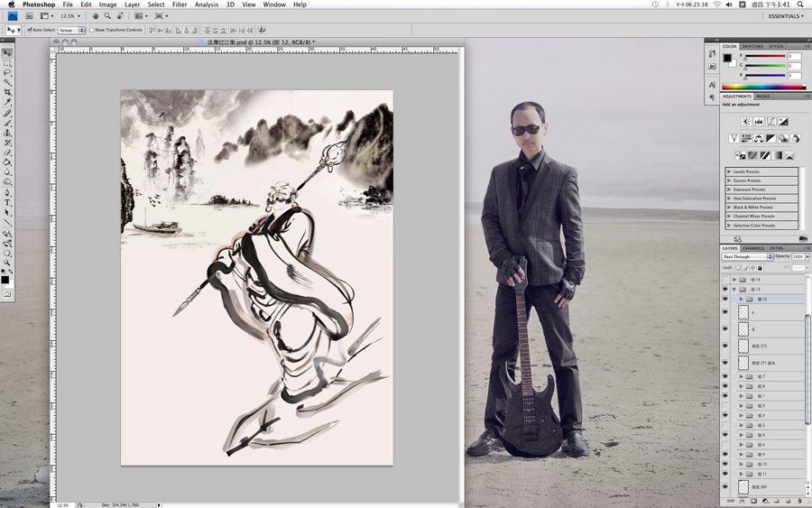The height and width of the screenshot is (508, 812).
Task: Hide layer 's' visibility
Action: coord(725,312)
